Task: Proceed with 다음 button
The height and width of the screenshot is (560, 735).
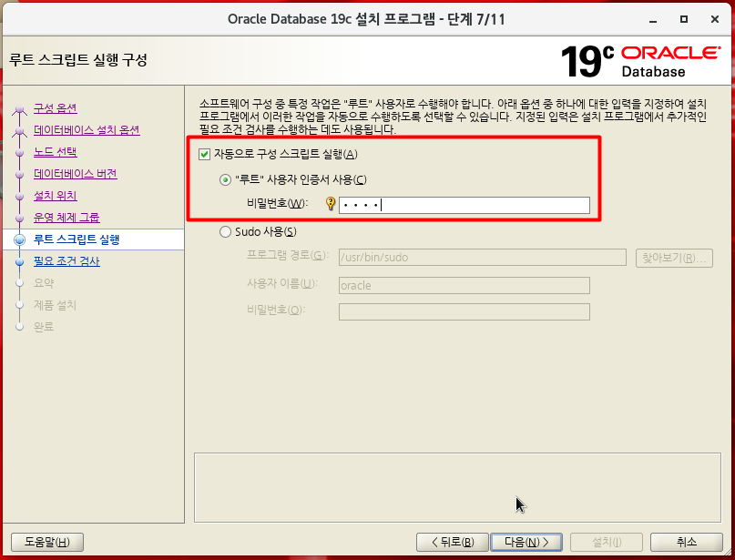Action: pos(526,542)
